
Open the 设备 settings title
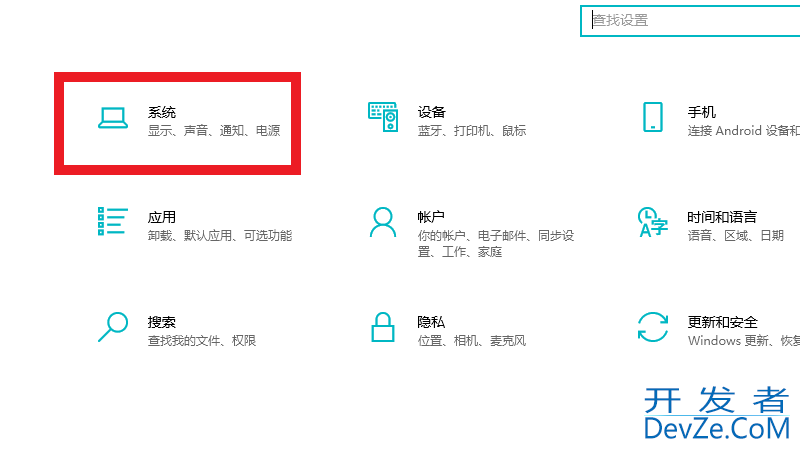(x=432, y=112)
